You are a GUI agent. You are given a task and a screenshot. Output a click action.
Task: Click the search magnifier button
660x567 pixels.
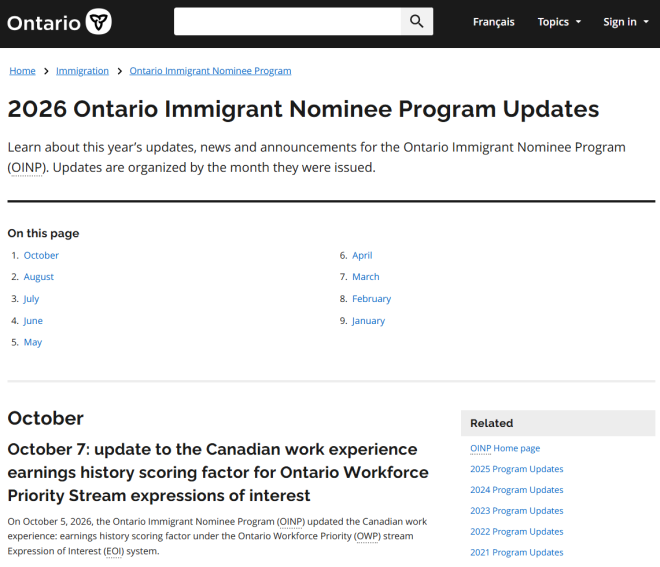click(416, 21)
